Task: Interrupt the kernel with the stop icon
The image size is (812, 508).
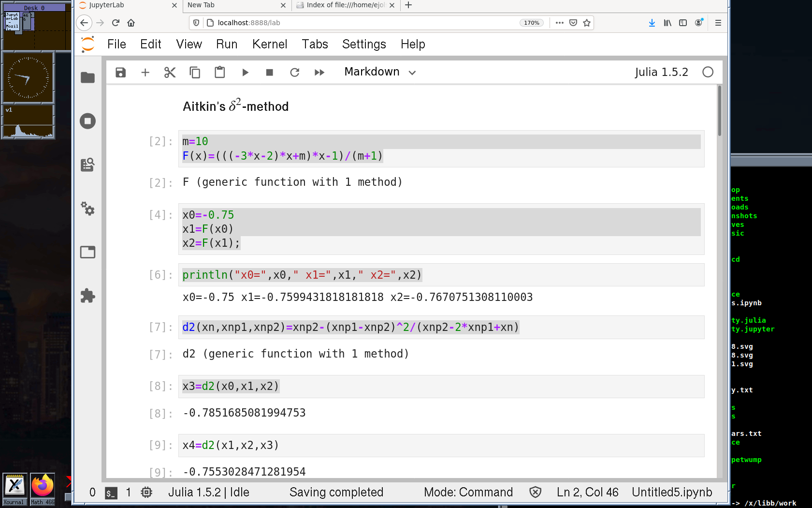Action: [270, 73]
